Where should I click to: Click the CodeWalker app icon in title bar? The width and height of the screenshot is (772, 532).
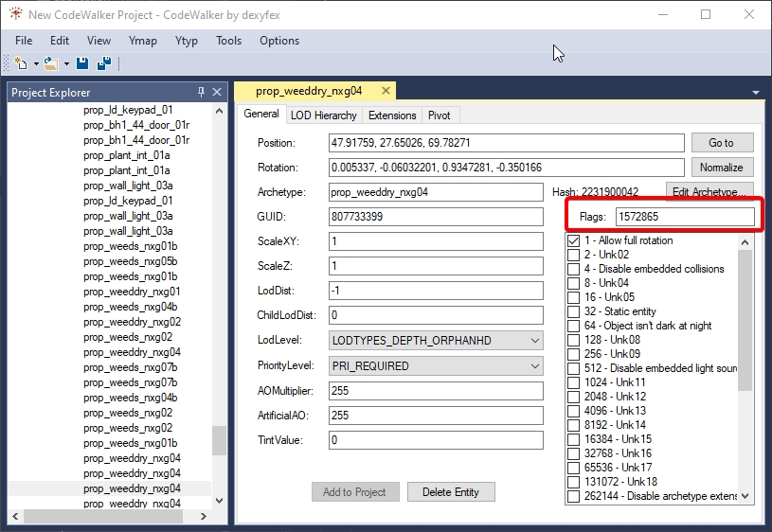(16, 14)
